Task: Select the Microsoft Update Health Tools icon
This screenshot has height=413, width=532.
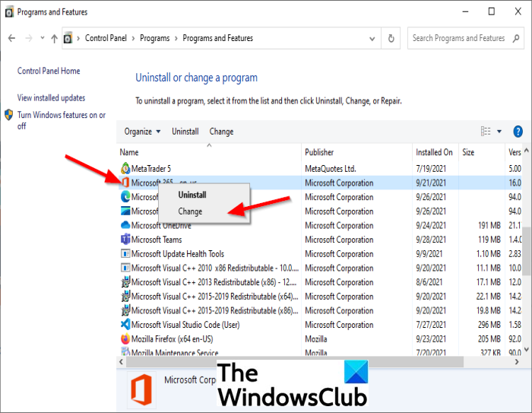Action: coord(125,254)
